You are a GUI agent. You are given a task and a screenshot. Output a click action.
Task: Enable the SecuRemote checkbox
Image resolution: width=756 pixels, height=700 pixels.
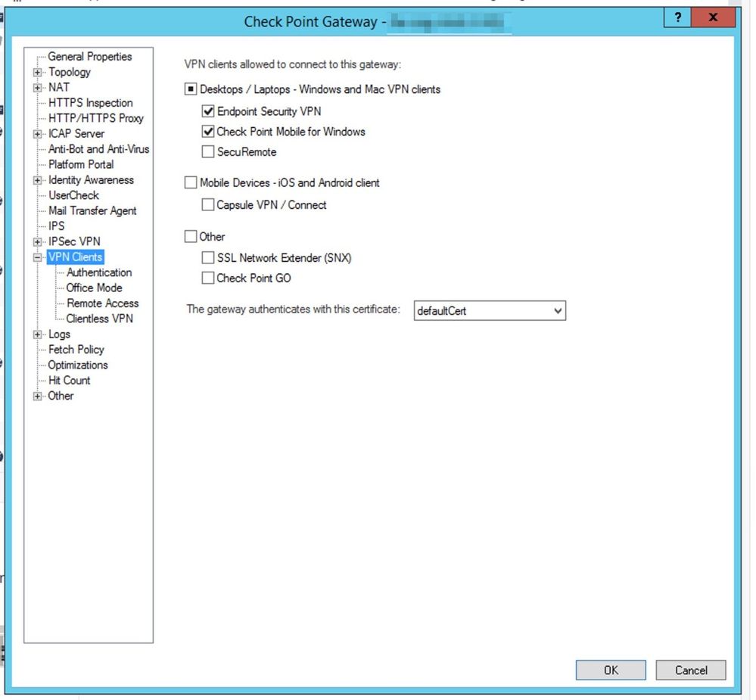208,152
